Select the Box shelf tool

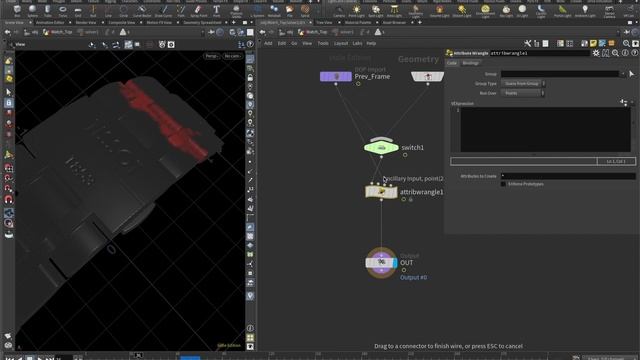coord(17,11)
